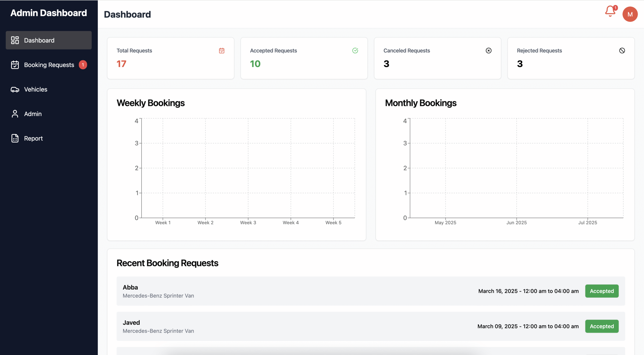
Task: Open the Report section
Action: (33, 138)
